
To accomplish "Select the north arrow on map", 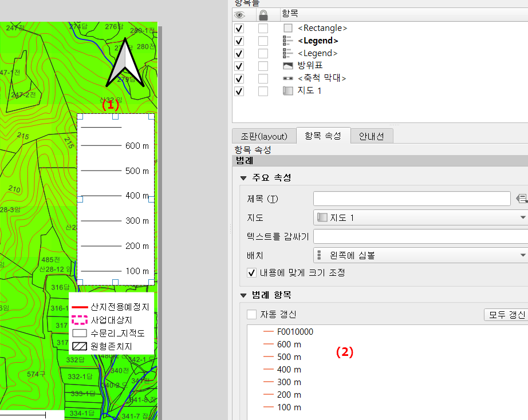I will 125,62.
